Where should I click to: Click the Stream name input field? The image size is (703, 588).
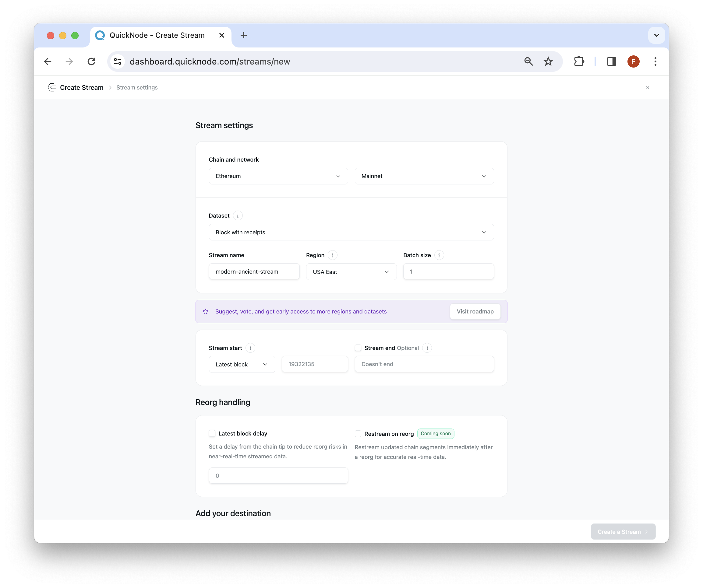pos(254,271)
